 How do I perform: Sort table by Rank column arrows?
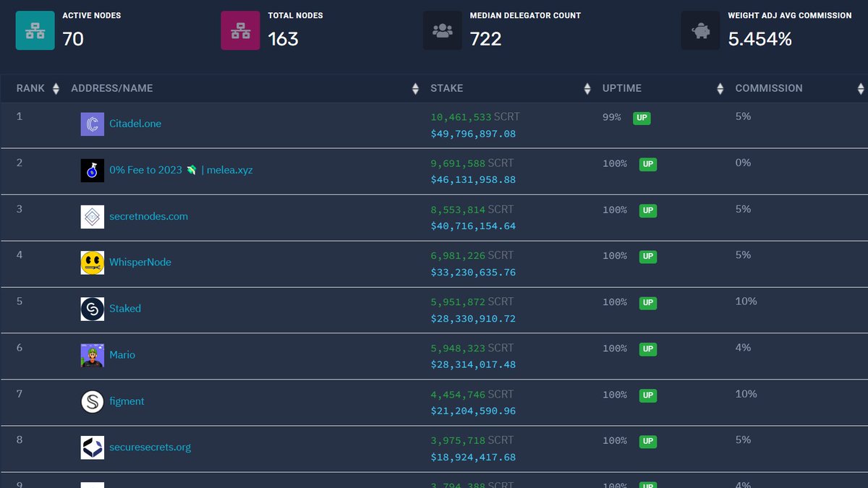(x=56, y=88)
